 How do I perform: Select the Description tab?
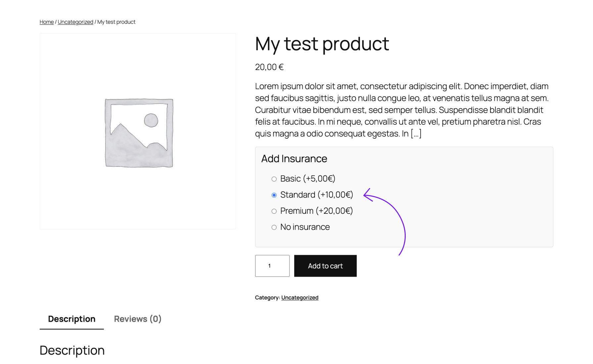(71, 319)
